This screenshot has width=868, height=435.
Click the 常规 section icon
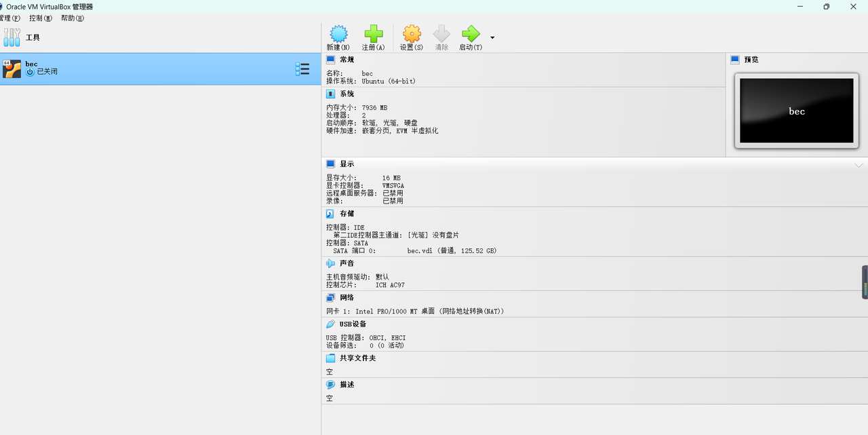click(x=331, y=60)
